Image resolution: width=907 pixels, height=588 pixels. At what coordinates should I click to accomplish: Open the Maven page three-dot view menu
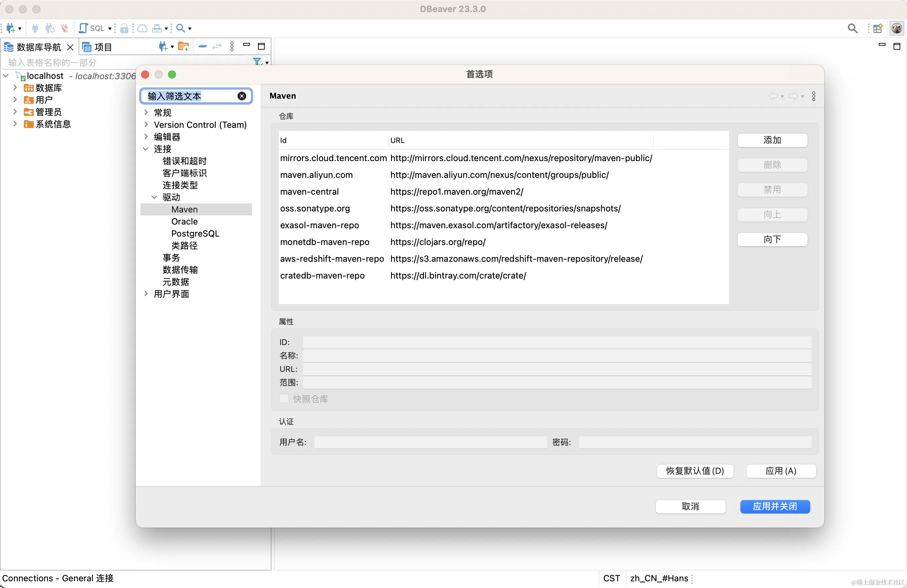click(814, 96)
